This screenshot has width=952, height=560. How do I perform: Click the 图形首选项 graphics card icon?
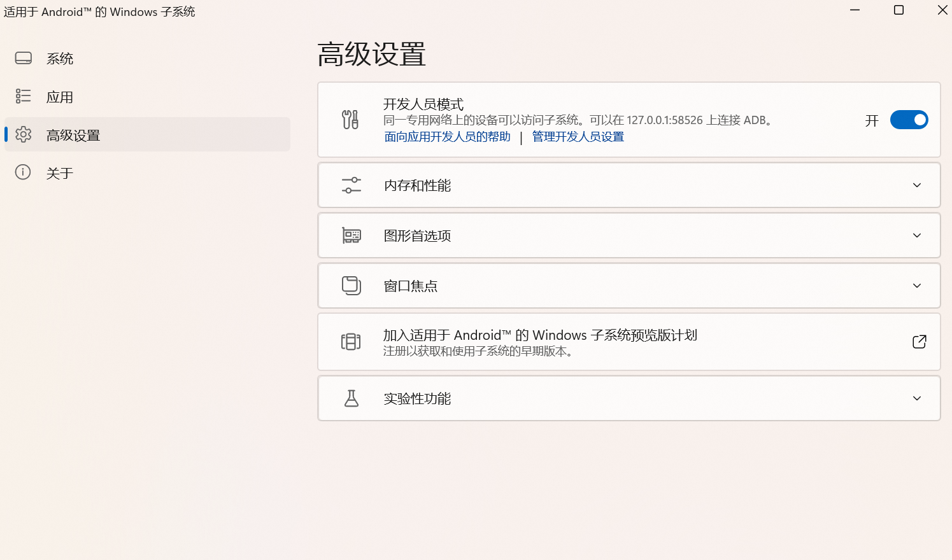click(x=352, y=235)
